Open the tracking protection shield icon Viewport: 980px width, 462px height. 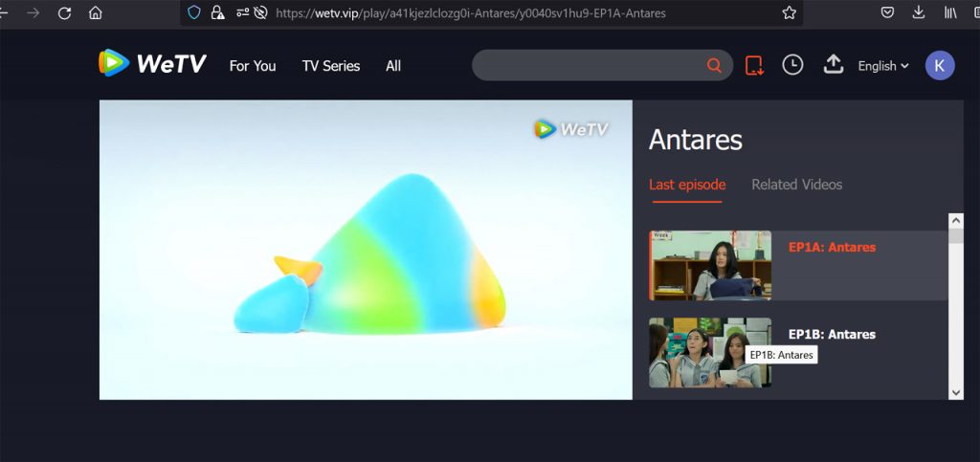[x=194, y=12]
